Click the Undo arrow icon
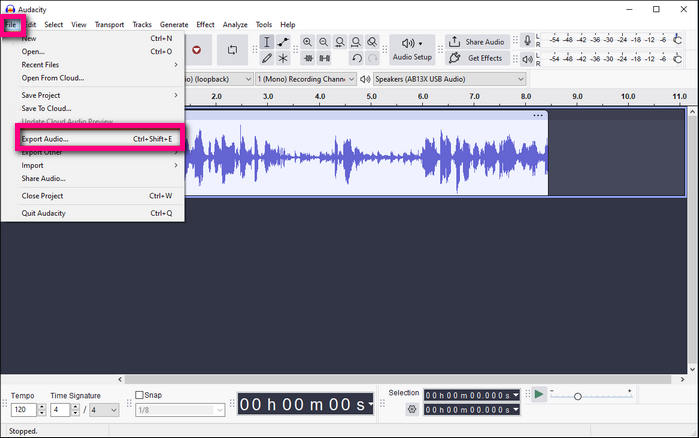This screenshot has width=699, height=438. (357, 58)
